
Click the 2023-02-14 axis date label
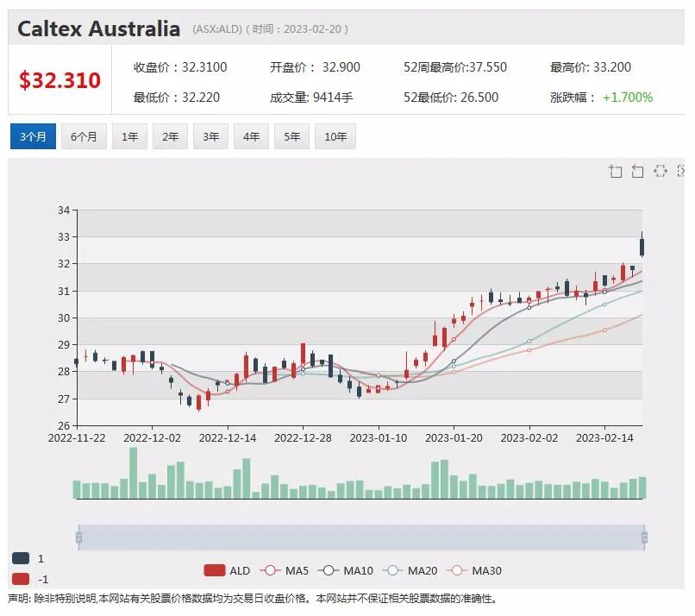pos(604,437)
